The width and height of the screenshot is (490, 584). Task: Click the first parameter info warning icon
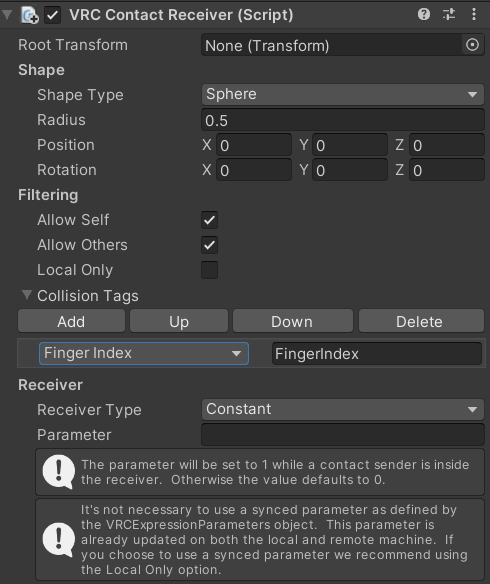click(58, 472)
